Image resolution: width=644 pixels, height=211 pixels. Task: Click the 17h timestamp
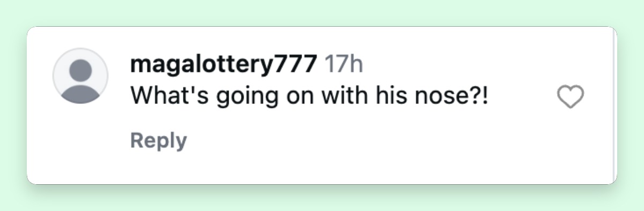click(x=344, y=65)
